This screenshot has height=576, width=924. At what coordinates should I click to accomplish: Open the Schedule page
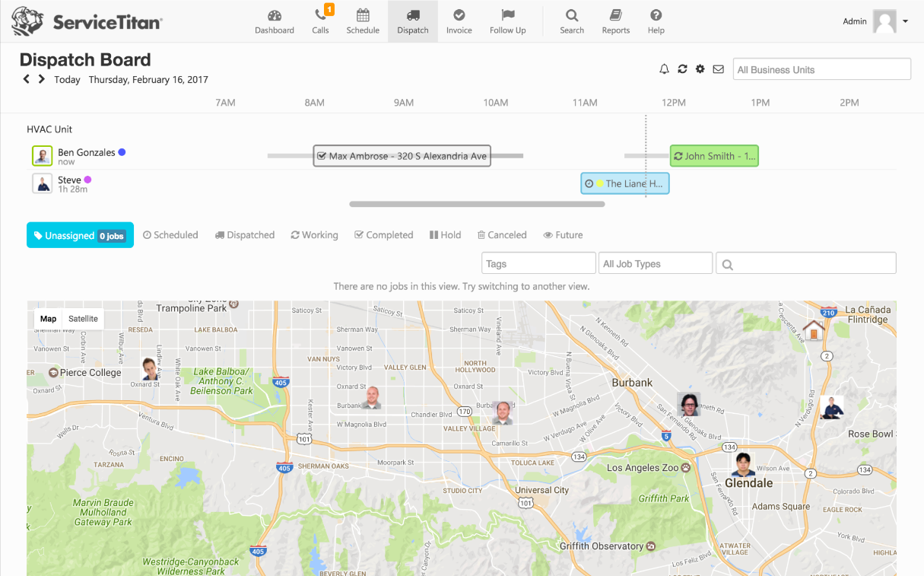[363, 21]
